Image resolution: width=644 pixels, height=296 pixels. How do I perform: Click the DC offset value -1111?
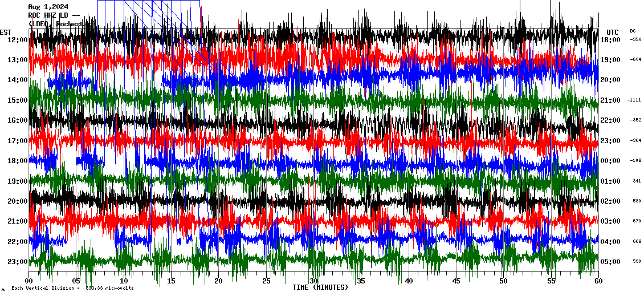click(634, 100)
